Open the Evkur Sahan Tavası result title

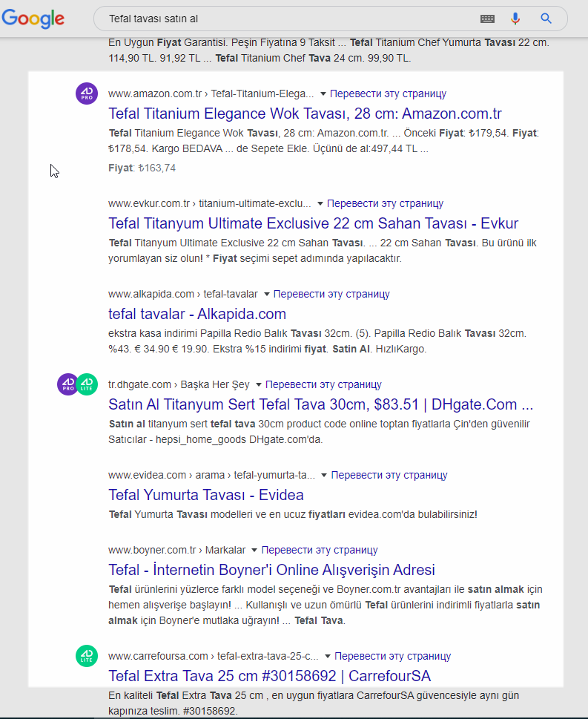313,223
